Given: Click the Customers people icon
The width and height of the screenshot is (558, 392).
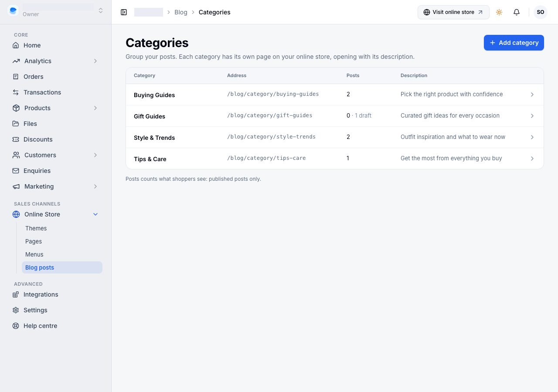Looking at the screenshot, I should [16, 155].
